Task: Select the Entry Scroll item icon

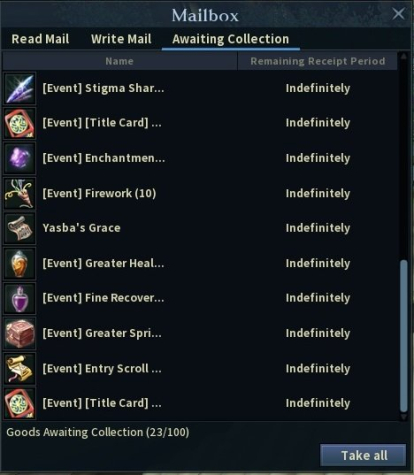Action: [20, 369]
